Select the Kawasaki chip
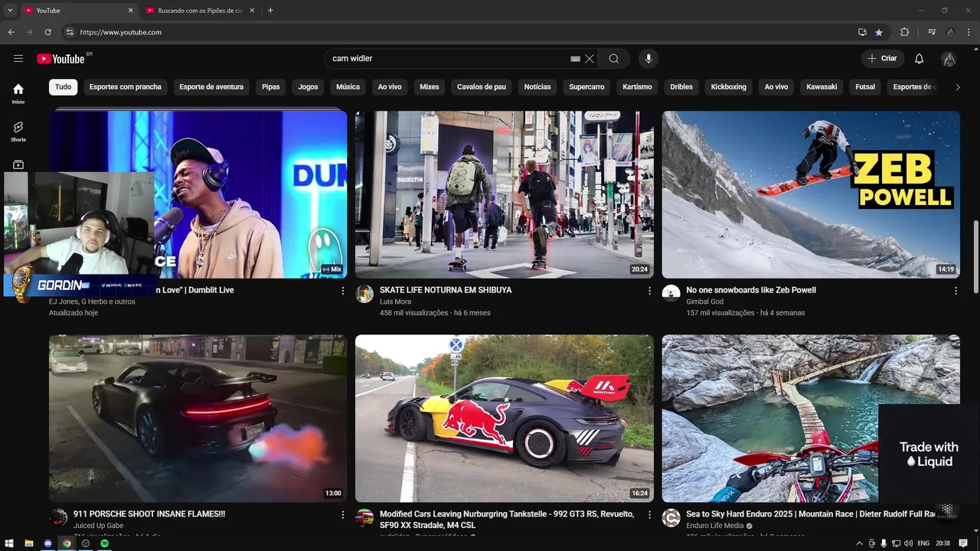Screen dimensions: 980x551 822,86
